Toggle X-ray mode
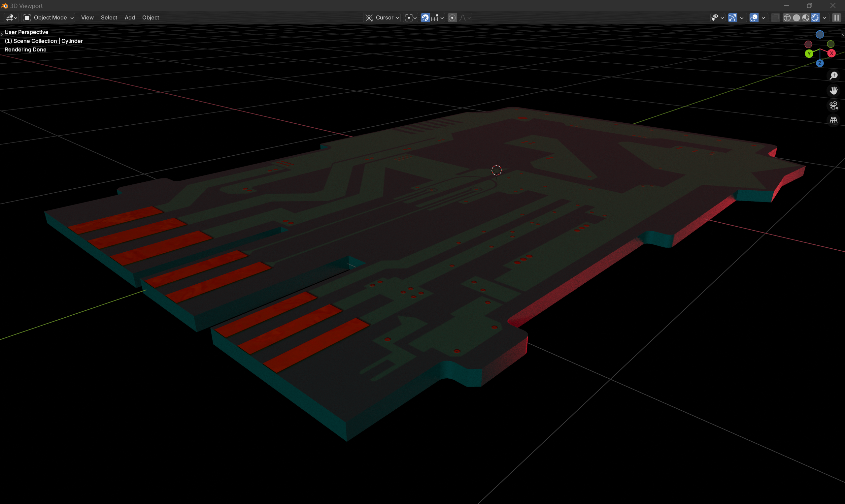Viewport: 845px width, 504px height. coord(775,18)
